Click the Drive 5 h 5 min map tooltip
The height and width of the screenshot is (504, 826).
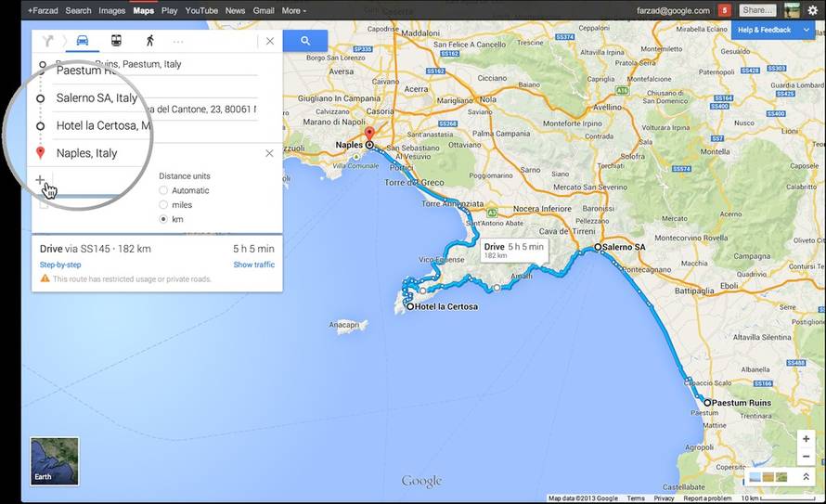click(513, 251)
